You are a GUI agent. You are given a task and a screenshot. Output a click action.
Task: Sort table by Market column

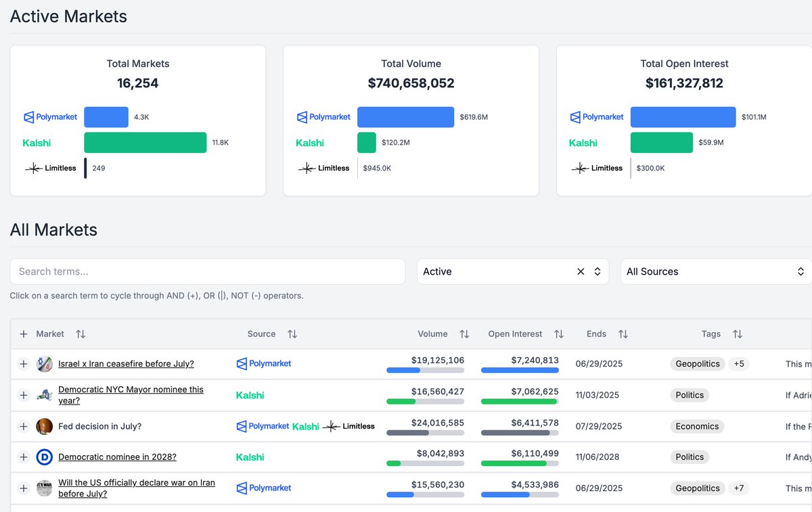[81, 334]
